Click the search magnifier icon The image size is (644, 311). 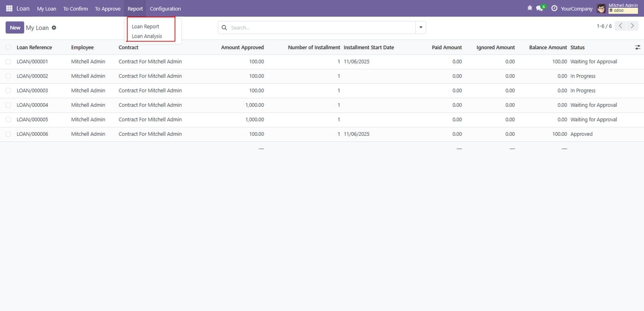pos(224,28)
